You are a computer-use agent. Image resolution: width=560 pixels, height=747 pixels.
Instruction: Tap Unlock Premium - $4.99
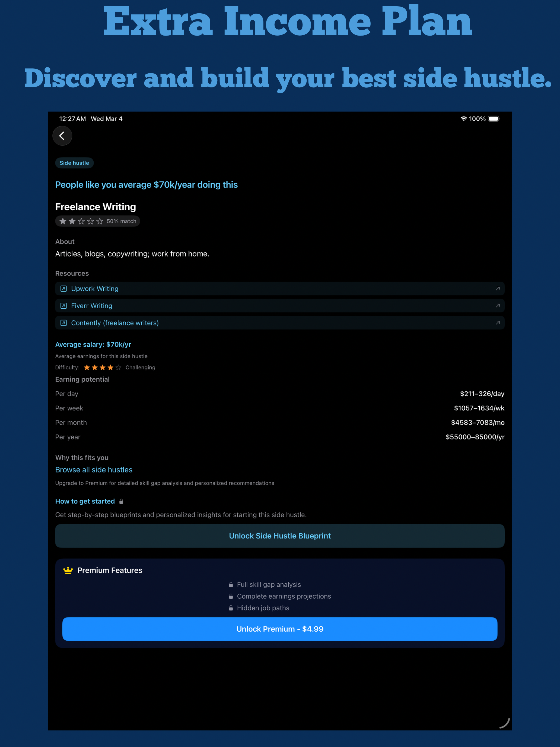[x=280, y=629]
